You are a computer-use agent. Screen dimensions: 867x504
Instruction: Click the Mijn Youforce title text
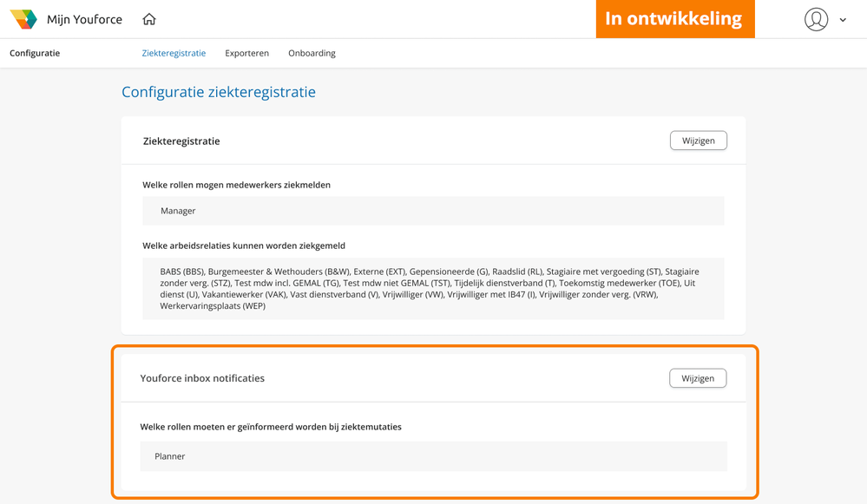click(x=84, y=19)
